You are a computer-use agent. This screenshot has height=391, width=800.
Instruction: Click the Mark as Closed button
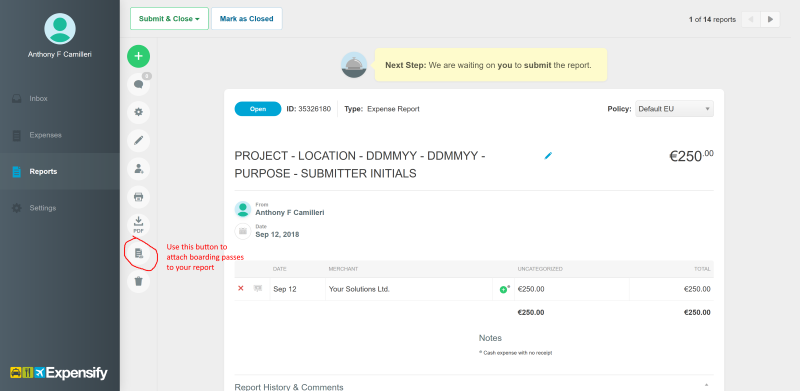[x=246, y=19]
